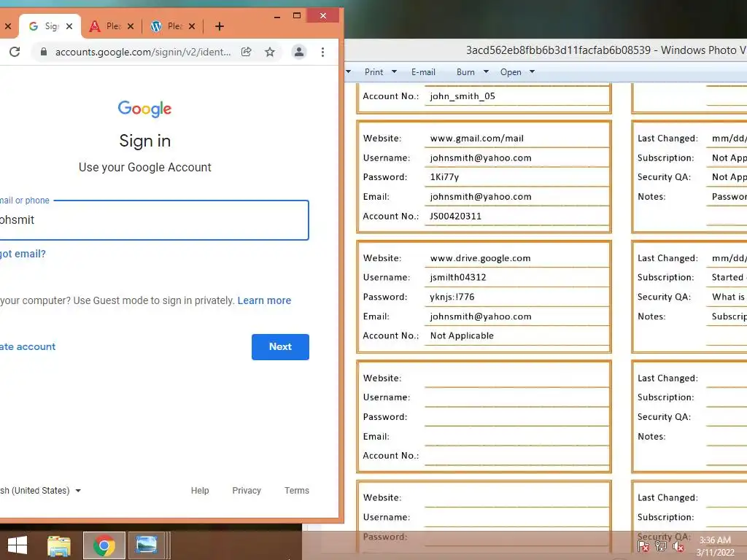Viewport: 747px width, 560px height.
Task: Click Chrome icon in taskbar
Action: coord(104,545)
